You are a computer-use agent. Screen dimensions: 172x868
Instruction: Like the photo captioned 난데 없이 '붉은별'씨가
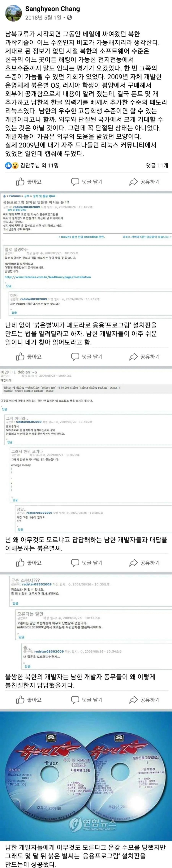click(29, 357)
